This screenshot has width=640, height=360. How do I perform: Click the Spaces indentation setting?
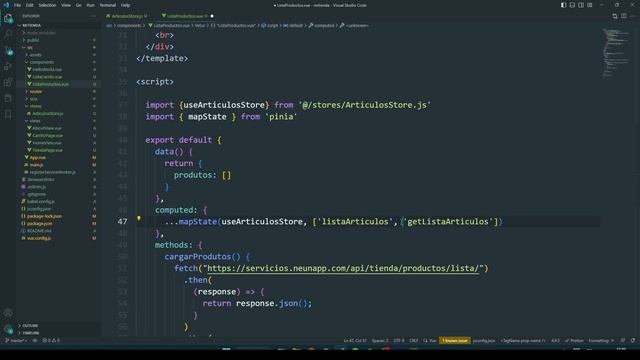click(380, 340)
